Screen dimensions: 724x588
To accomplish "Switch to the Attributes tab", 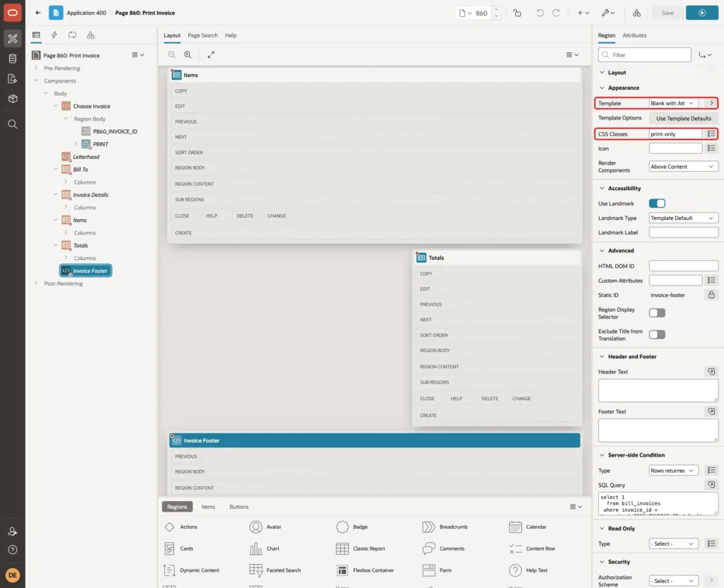I will point(634,35).
